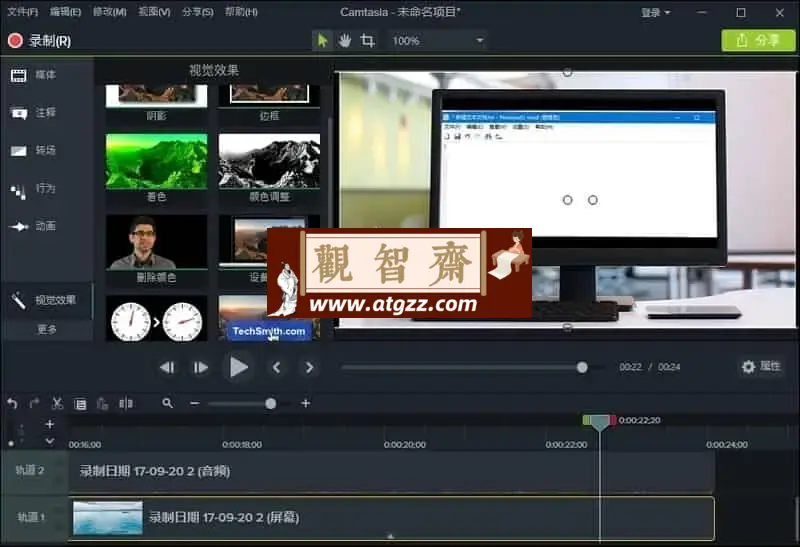Jump to previous marker arrow

(x=276, y=367)
